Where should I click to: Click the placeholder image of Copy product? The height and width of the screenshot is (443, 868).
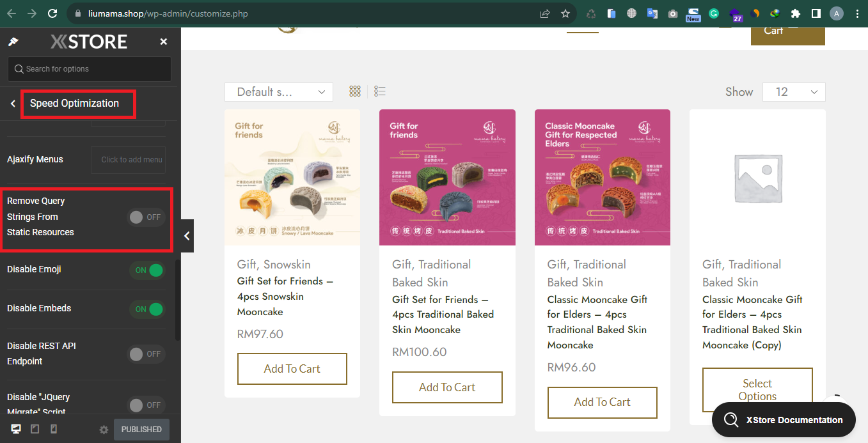(757, 177)
